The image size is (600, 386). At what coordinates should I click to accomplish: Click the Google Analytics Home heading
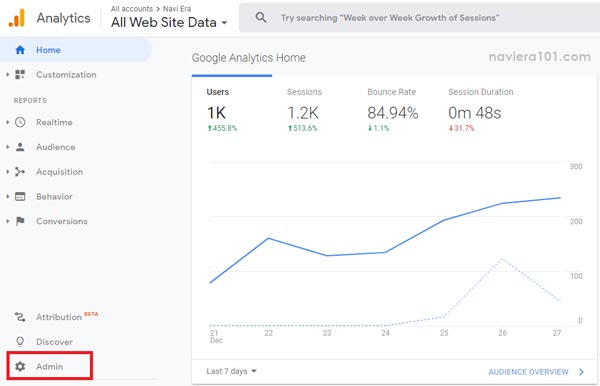click(x=249, y=58)
